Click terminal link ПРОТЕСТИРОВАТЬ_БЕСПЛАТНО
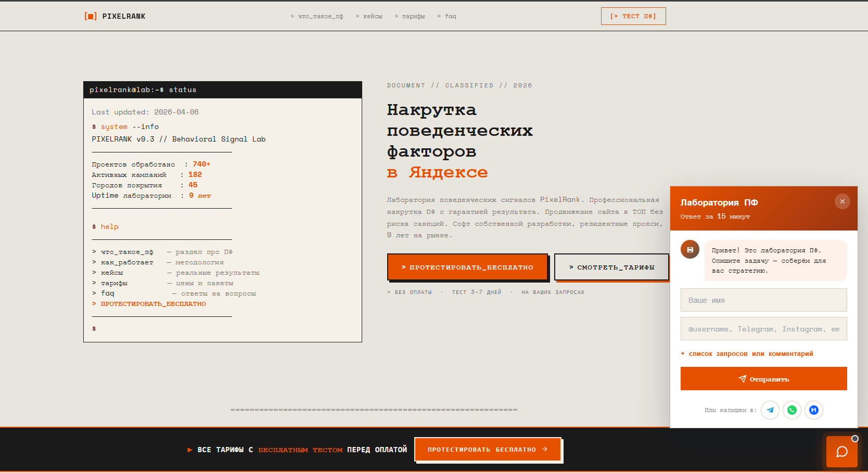 (153, 304)
